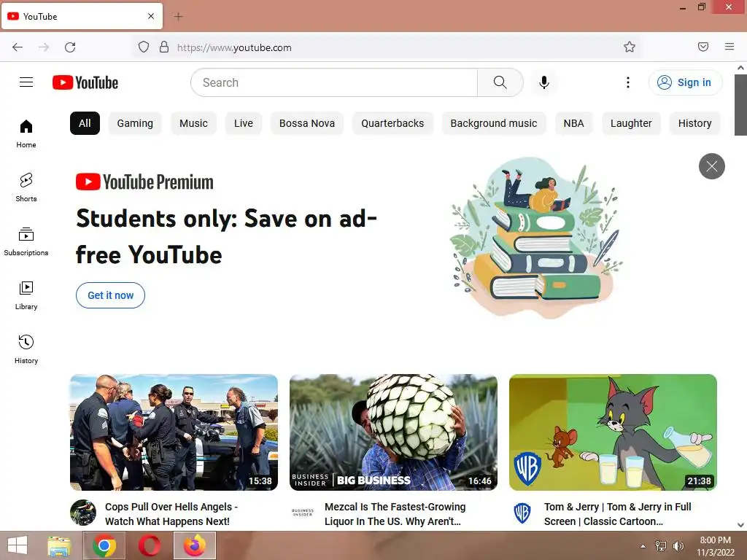Launch Chrome from the taskbar
The height and width of the screenshot is (560, 747).
[x=104, y=545]
